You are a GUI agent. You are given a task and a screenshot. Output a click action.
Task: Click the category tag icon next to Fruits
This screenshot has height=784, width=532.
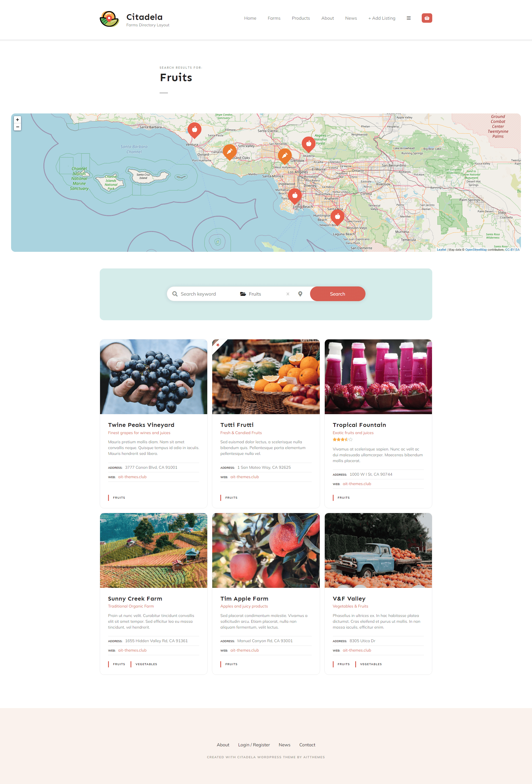point(242,294)
